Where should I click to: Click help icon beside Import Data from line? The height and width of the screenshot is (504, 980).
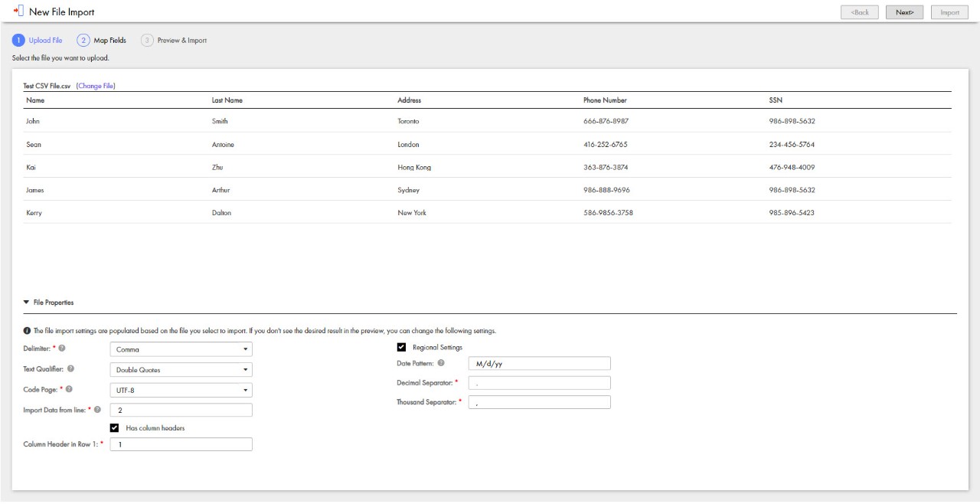point(97,410)
